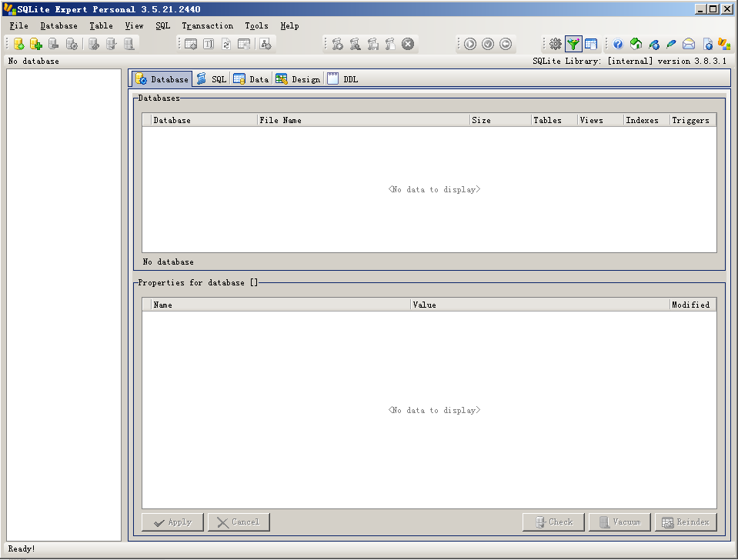Click the online support globe icon

[654, 44]
